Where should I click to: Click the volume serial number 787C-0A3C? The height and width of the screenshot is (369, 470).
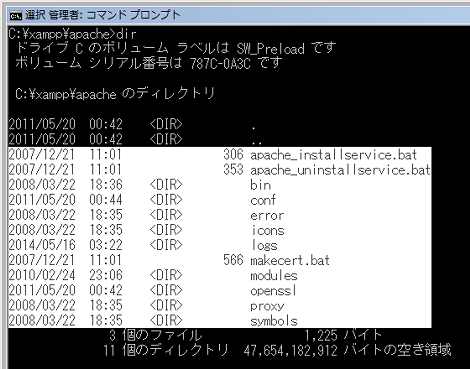(220, 64)
